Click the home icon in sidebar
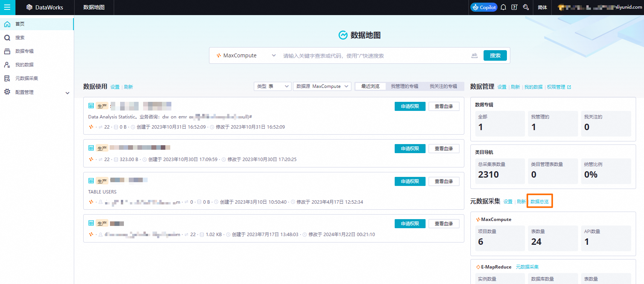Screen dimensions: 644x284 point(7,24)
